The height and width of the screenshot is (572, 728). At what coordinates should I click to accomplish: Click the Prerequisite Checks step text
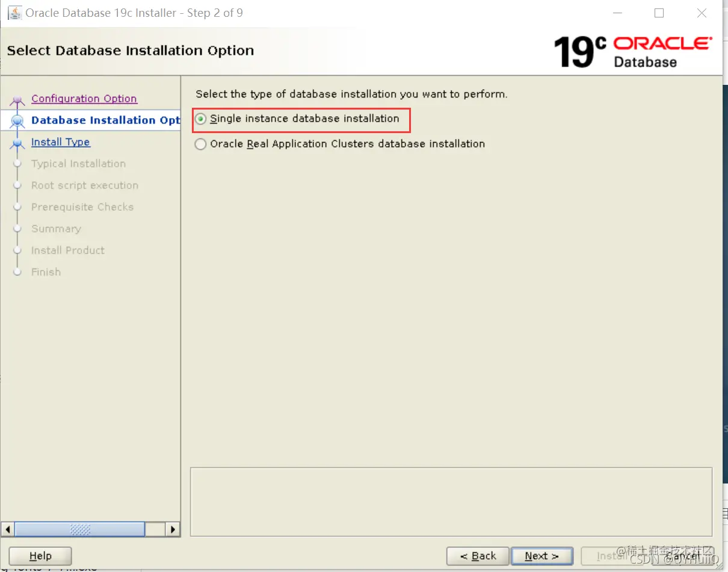[x=82, y=207]
